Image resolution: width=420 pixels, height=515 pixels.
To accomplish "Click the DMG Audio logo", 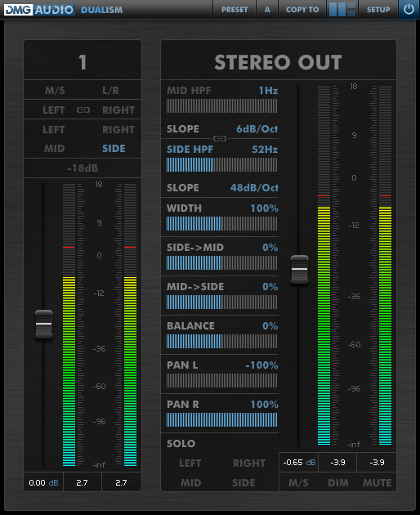I will [38, 10].
